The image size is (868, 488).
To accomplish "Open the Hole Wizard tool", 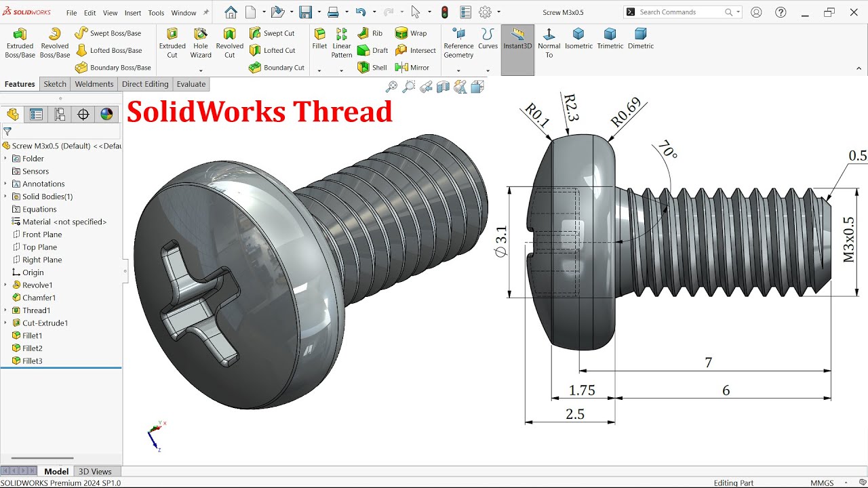I will (x=201, y=43).
